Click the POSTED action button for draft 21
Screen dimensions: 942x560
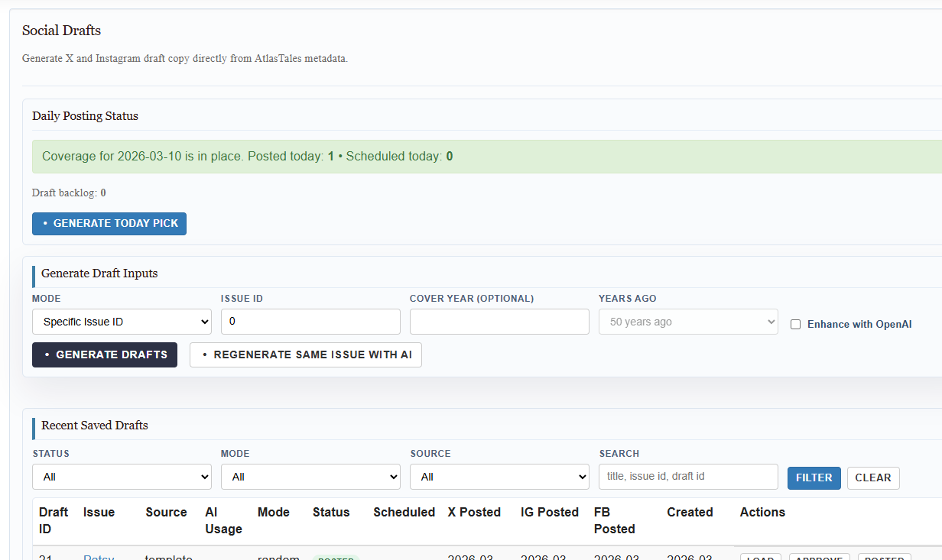884,558
